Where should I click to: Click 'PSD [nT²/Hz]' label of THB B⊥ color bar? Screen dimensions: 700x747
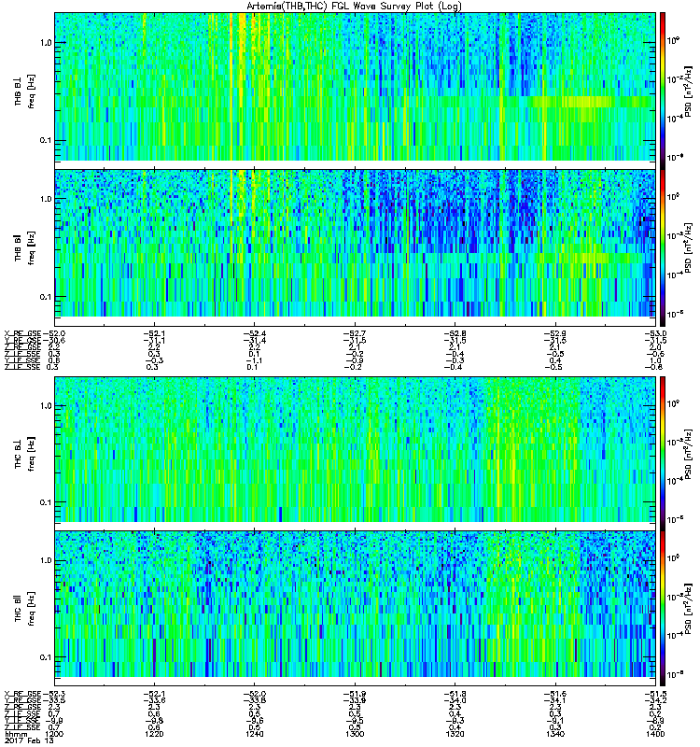pos(688,91)
